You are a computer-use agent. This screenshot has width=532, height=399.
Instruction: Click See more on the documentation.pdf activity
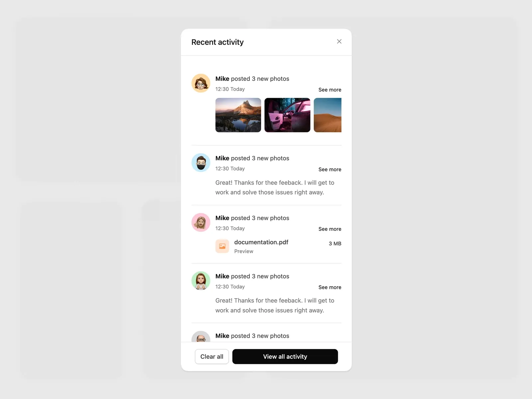(330, 229)
